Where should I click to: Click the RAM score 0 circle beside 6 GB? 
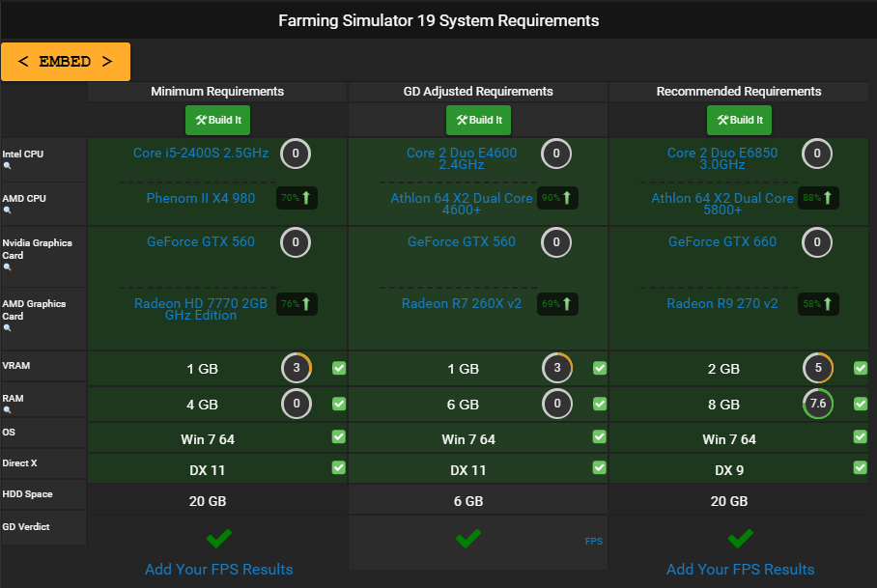click(557, 404)
